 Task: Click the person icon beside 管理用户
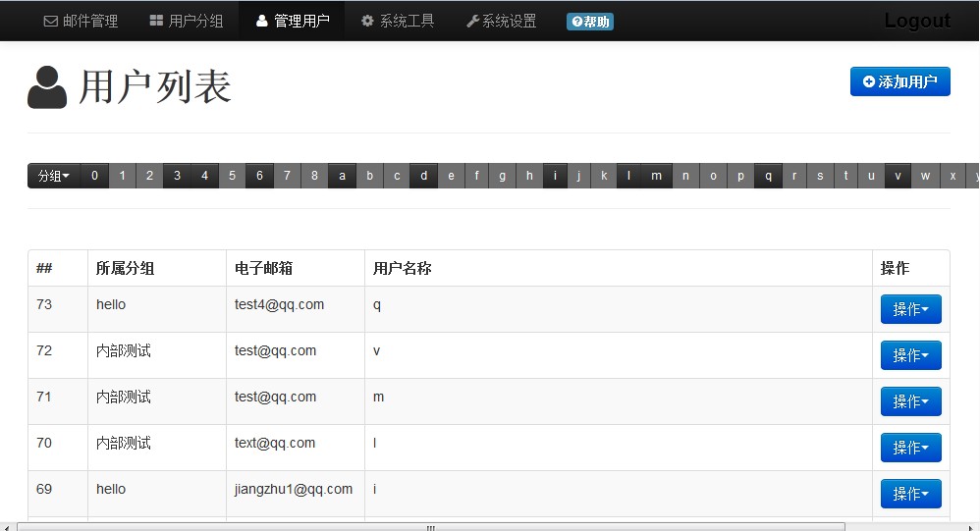coord(262,21)
